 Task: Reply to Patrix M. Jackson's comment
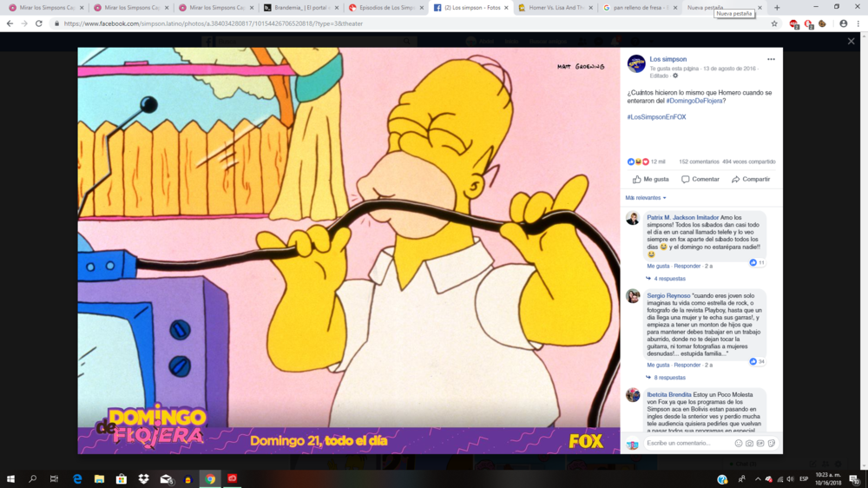pos(687,267)
